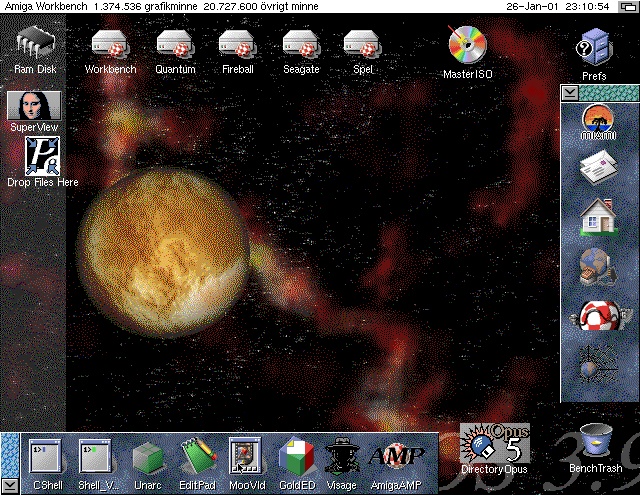Collapse the right dock with arrow button
Viewport: 640px width, 495px height.
[569, 92]
